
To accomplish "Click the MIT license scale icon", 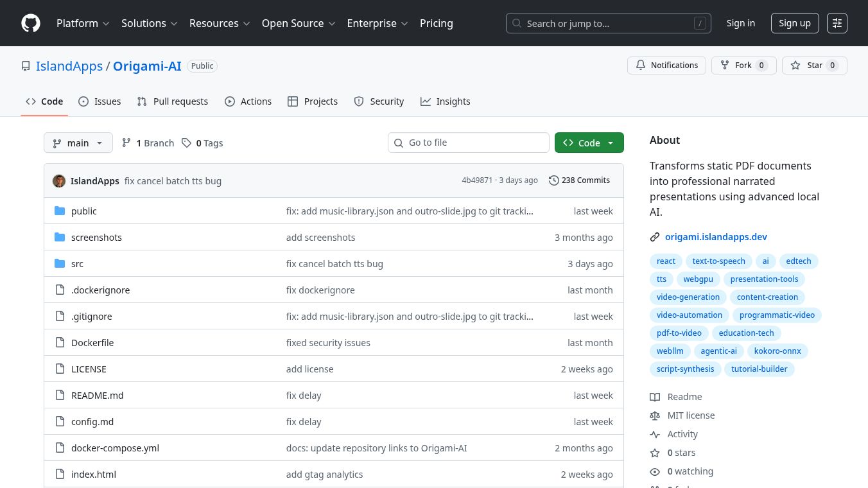I will pyautogui.click(x=655, y=415).
